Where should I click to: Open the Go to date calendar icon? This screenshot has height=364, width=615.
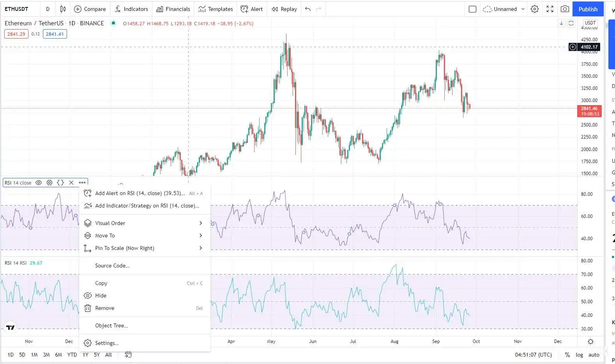[128, 355]
